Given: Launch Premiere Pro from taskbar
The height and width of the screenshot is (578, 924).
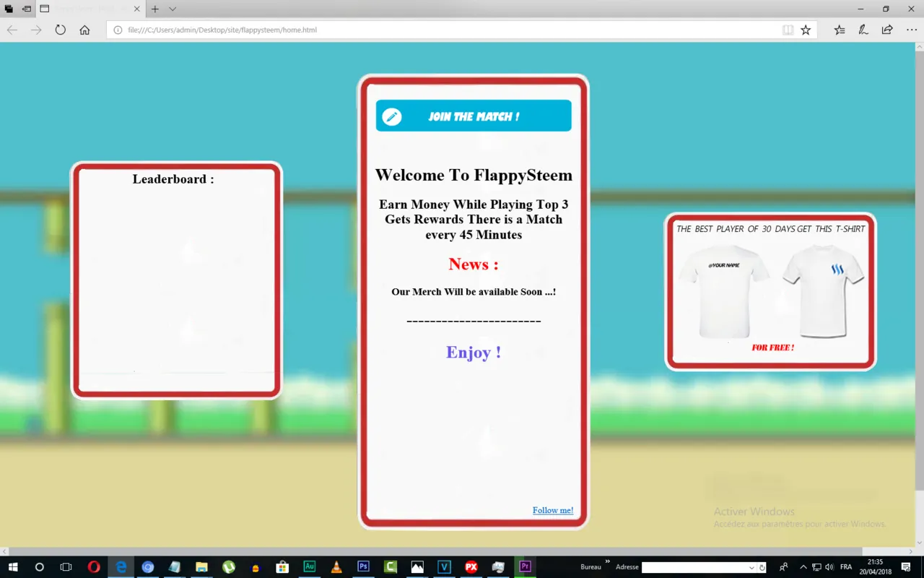Looking at the screenshot, I should pos(526,567).
